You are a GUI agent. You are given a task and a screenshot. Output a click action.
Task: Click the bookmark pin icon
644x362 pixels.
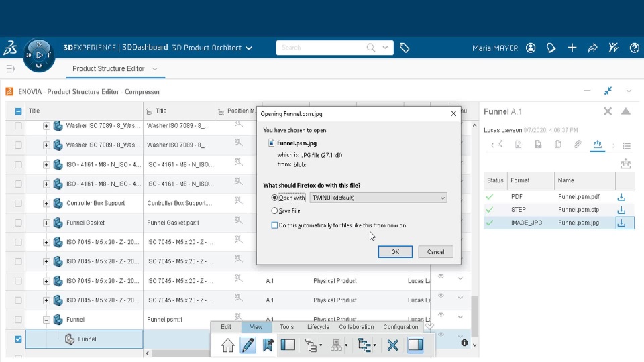(x=268, y=345)
